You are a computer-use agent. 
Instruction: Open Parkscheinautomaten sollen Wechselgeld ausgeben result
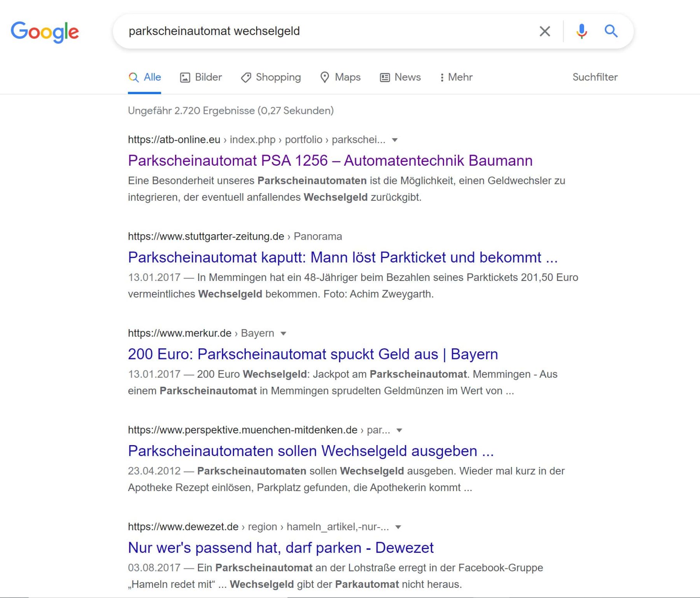coord(310,451)
